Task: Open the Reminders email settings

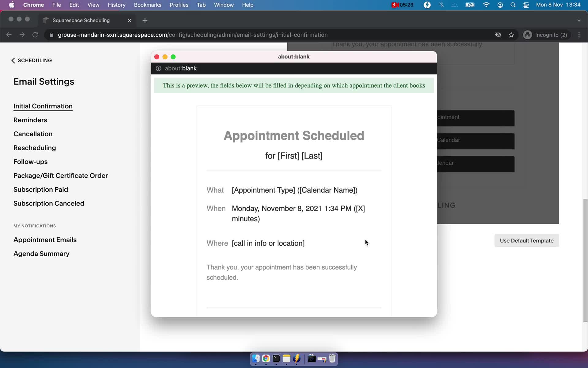Action: [30, 120]
